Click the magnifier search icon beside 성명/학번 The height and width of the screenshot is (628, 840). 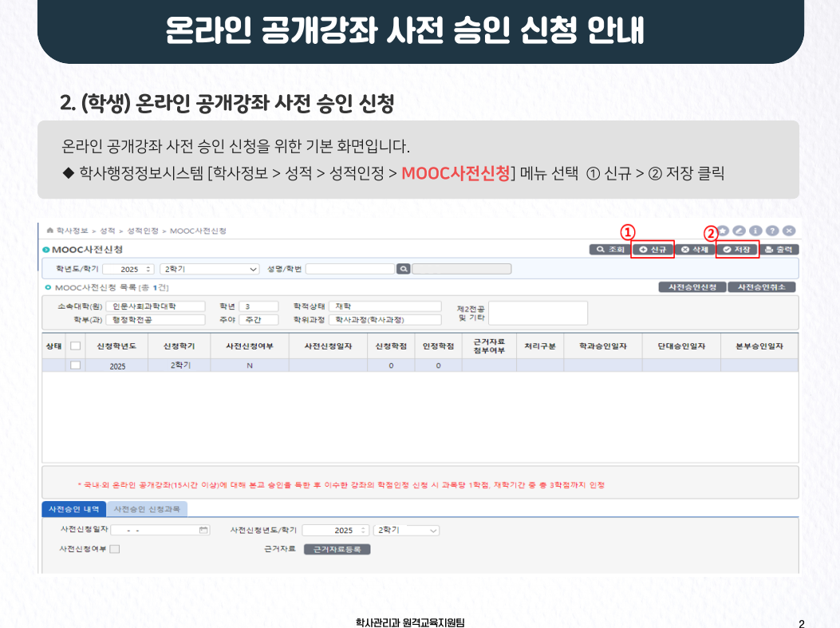click(404, 269)
